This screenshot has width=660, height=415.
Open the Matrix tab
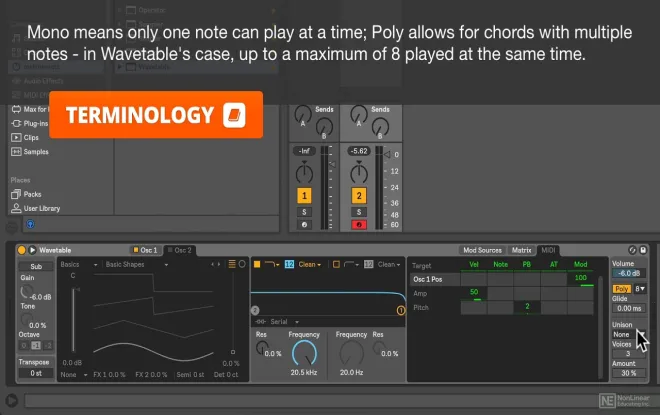tap(522, 250)
